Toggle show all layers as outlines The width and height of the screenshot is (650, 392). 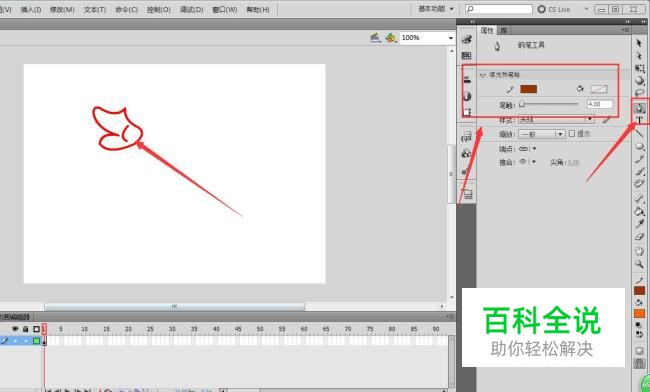[36, 329]
